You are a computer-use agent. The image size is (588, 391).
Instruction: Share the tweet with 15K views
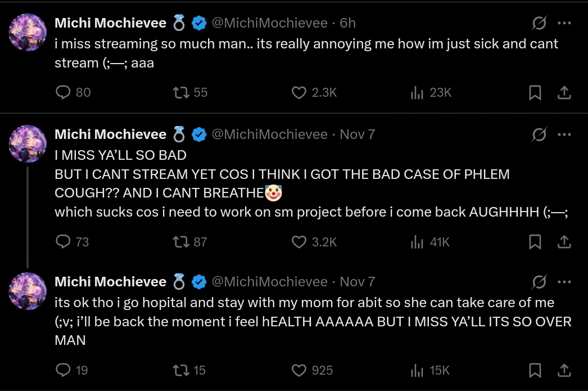point(565,370)
